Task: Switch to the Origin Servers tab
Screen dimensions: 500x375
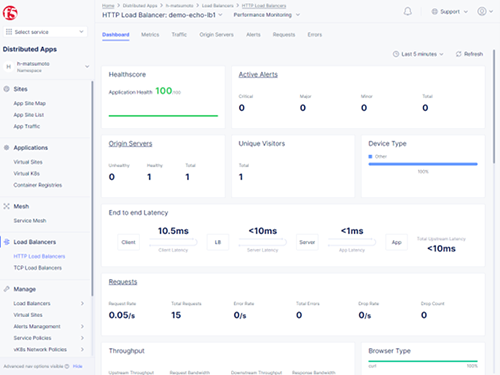Action: pyautogui.click(x=216, y=35)
